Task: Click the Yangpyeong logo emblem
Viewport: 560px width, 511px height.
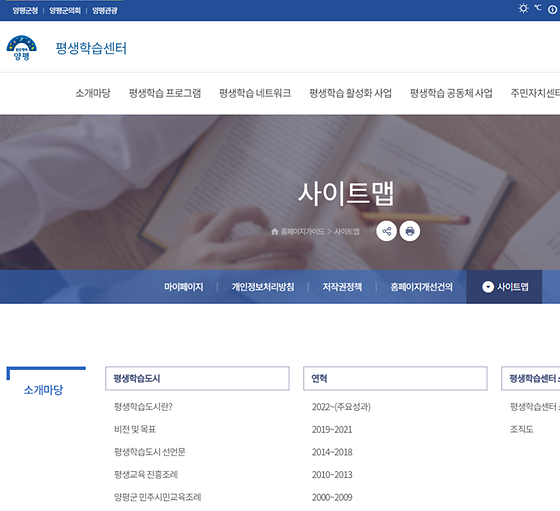Action: click(21, 48)
